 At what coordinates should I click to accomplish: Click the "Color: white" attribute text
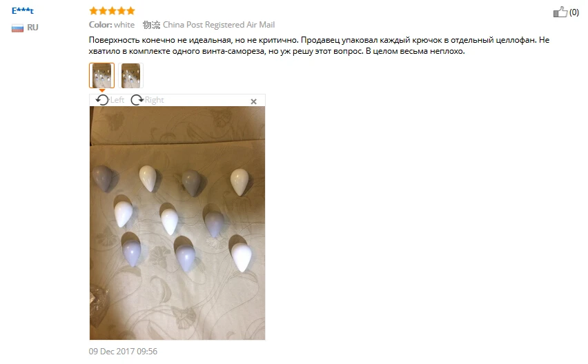pyautogui.click(x=112, y=25)
